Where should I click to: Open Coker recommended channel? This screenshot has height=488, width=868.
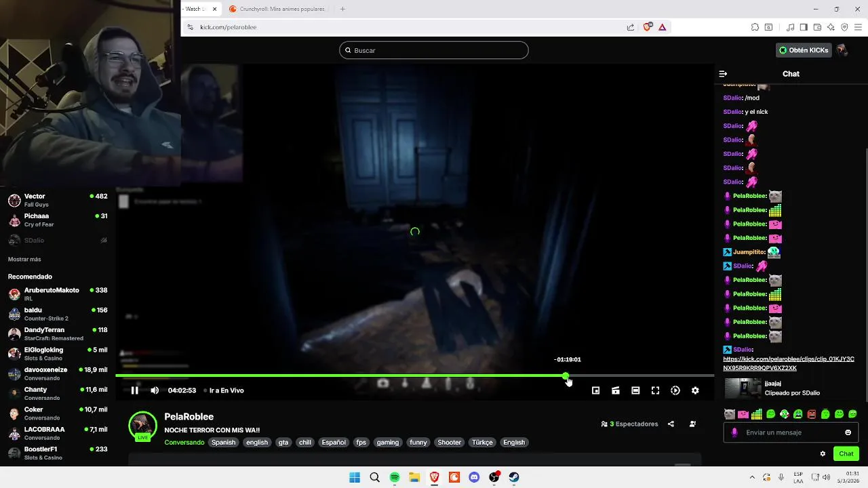[x=58, y=413]
